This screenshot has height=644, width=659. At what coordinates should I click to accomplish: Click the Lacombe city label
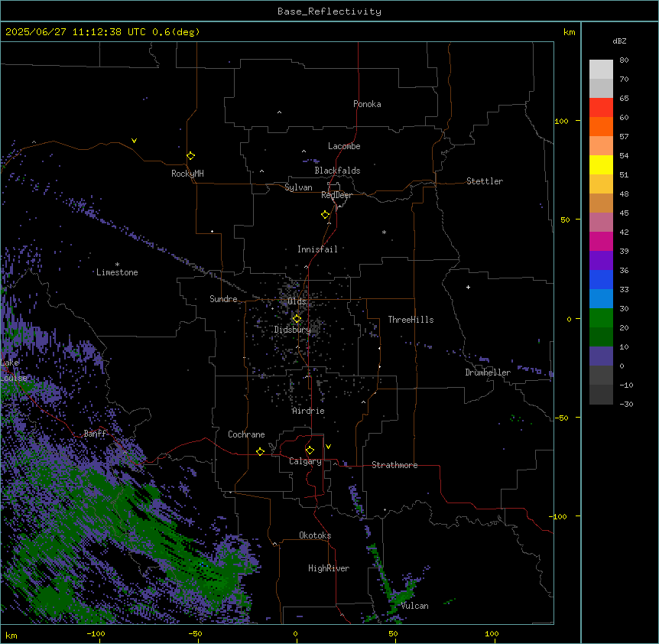(x=344, y=146)
